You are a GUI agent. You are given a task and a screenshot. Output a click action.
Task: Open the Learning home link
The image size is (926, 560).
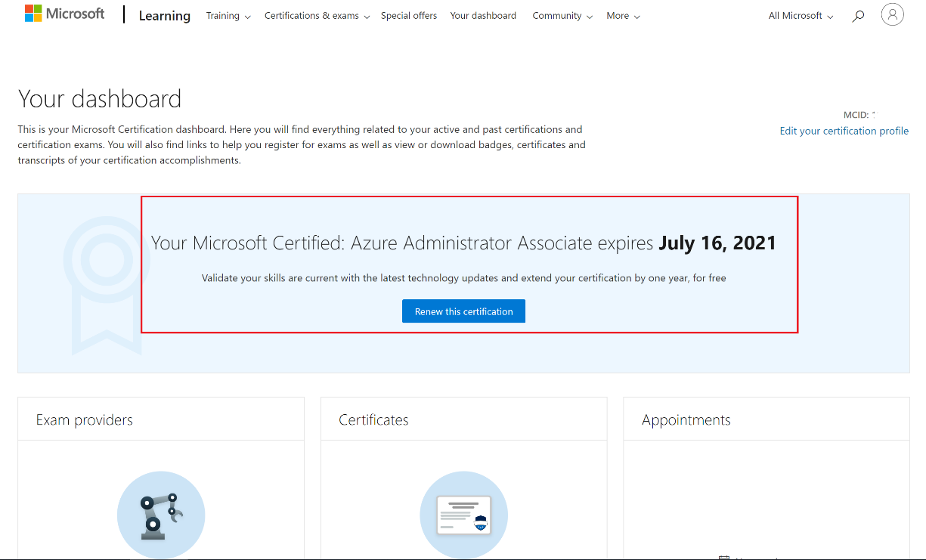coord(165,16)
